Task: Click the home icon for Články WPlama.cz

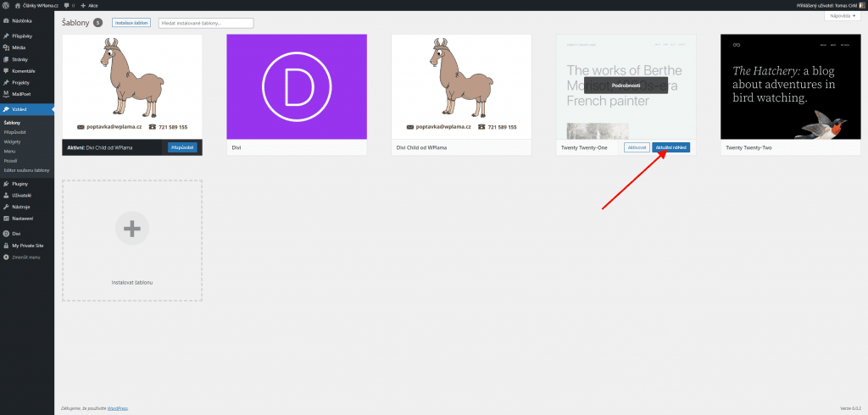Action: (18, 5)
